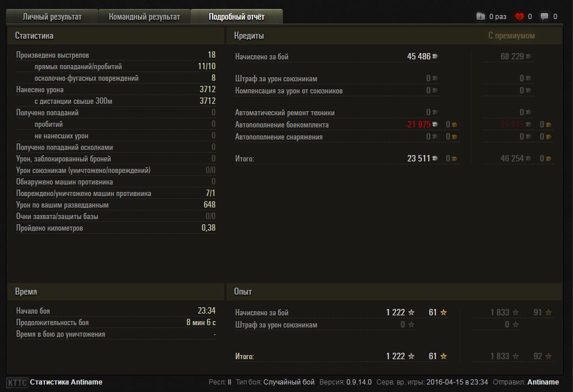The image size is (573, 392).
Task: Click battle duration 8 мин 6 с
Action: [201, 323]
